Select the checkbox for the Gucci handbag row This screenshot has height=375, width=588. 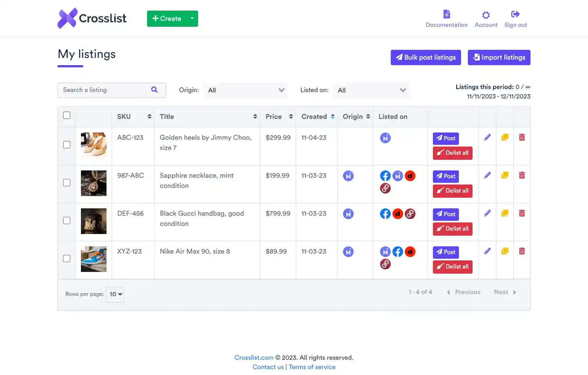67,221
